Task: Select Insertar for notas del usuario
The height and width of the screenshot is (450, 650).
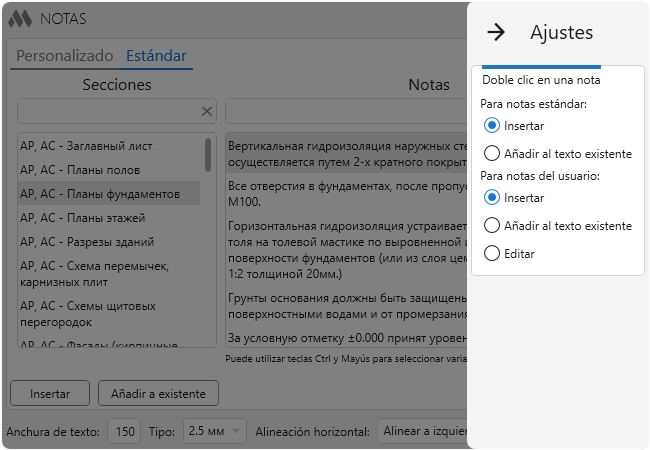Action: [x=491, y=198]
